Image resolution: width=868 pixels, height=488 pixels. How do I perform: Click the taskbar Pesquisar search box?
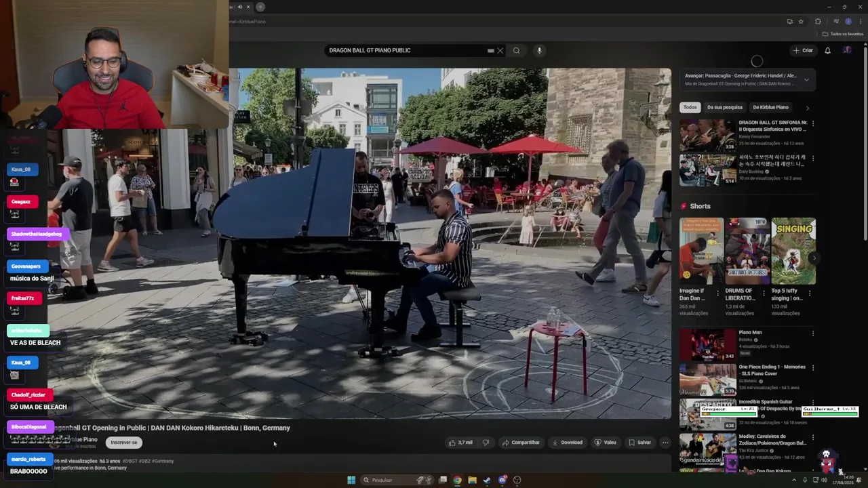point(397,480)
